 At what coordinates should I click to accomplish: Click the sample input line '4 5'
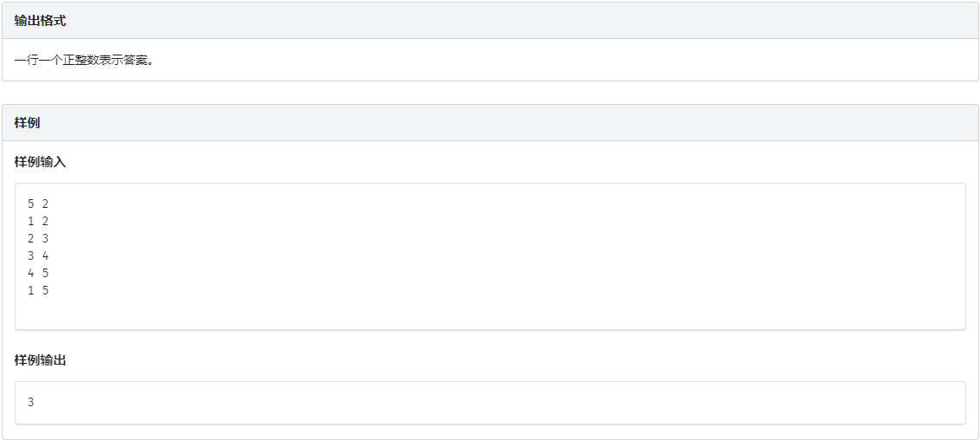pyautogui.click(x=38, y=273)
